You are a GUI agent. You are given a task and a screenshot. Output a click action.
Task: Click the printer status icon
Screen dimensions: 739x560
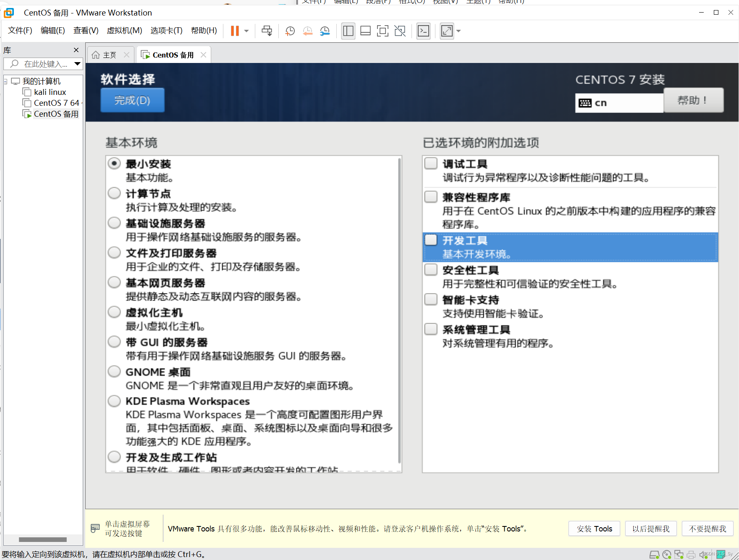tap(691, 555)
